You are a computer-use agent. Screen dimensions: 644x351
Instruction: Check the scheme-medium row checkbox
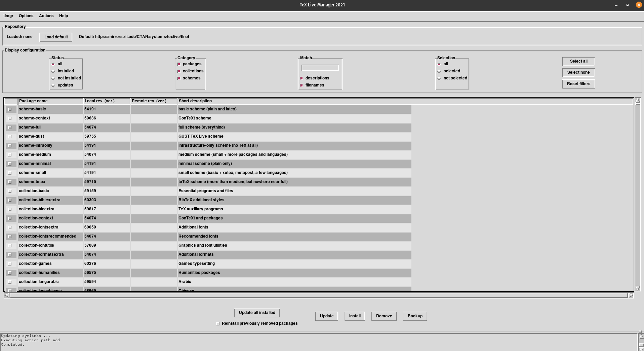[x=10, y=155]
